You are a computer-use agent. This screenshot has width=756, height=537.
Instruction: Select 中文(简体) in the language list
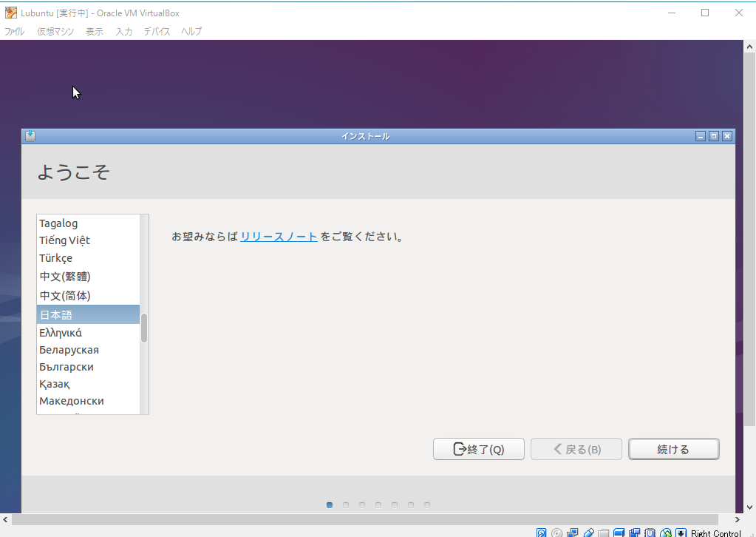click(x=88, y=295)
